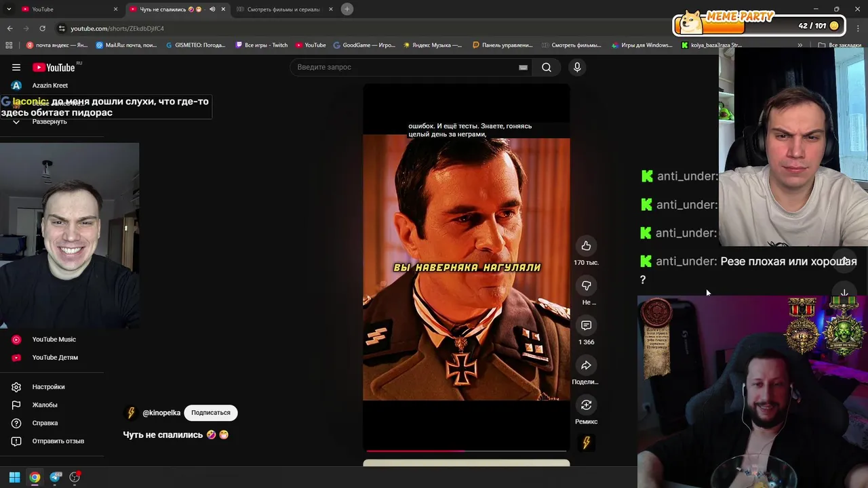
Task: Start voice search with microphone
Action: 577,67
